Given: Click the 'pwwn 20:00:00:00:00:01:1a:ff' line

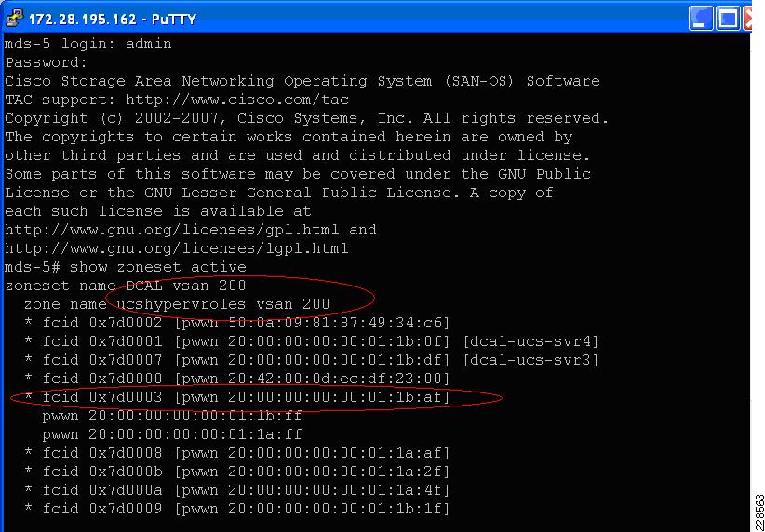Looking at the screenshot, I should (172, 434).
